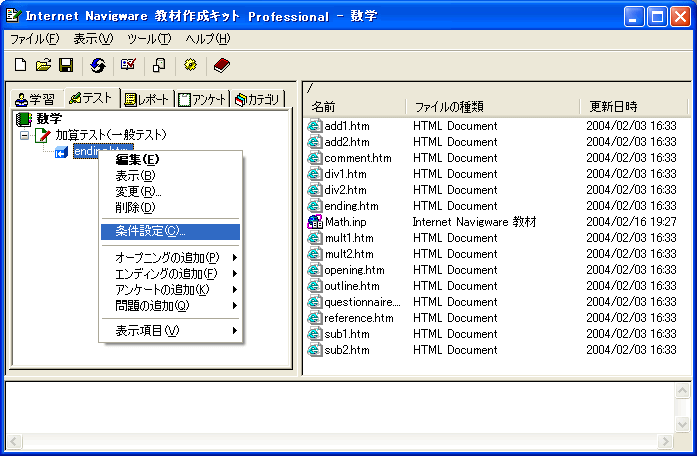Select the 数学 root tree item

click(48, 119)
